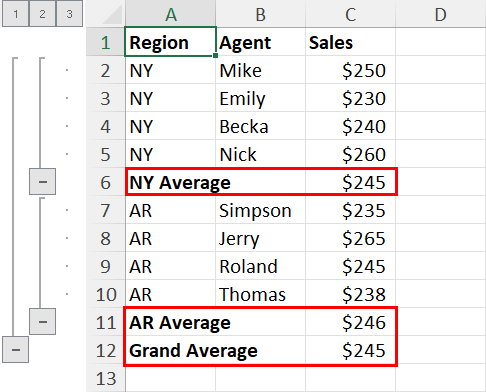Select column C header
The height and width of the screenshot is (392, 486).
tap(350, 14)
